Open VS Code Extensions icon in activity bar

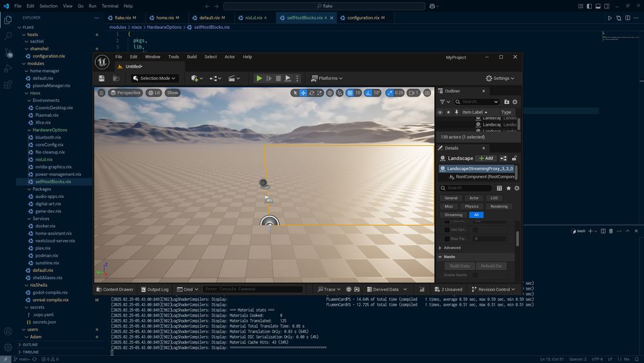click(x=8, y=84)
